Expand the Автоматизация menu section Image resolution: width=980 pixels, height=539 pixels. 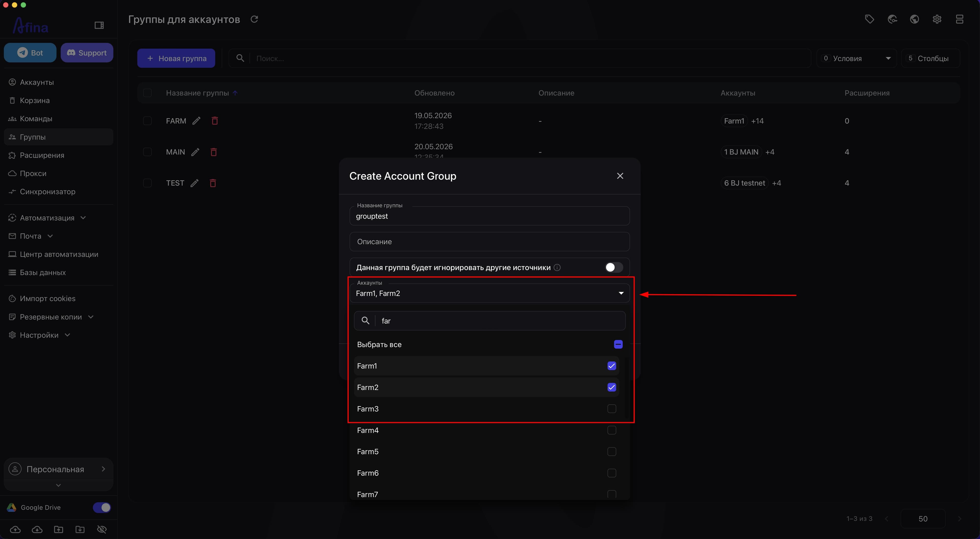click(47, 218)
